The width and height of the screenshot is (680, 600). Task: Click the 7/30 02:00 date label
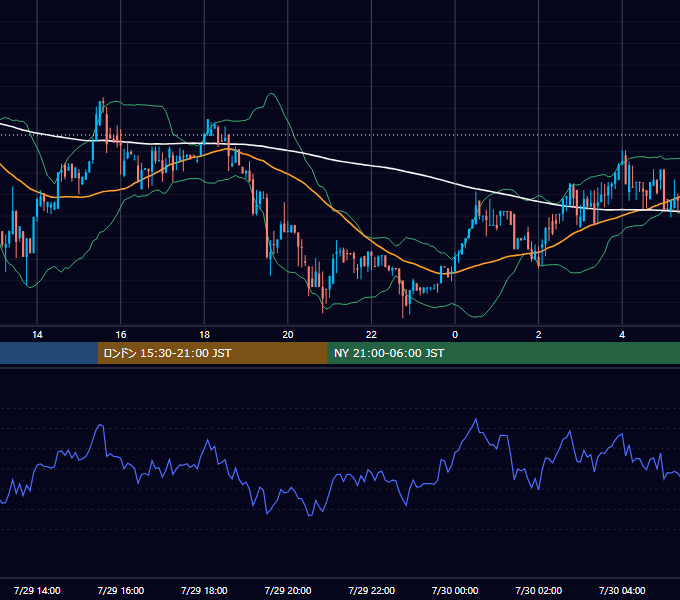coord(539,590)
